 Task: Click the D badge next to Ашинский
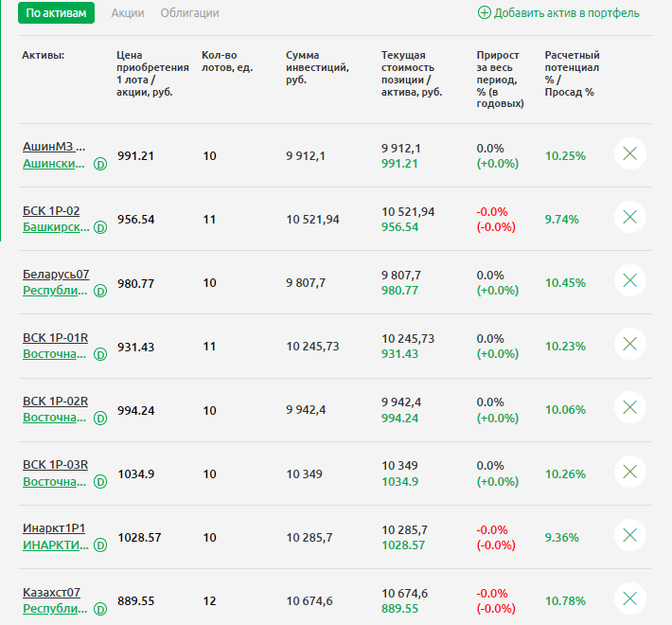point(100,164)
